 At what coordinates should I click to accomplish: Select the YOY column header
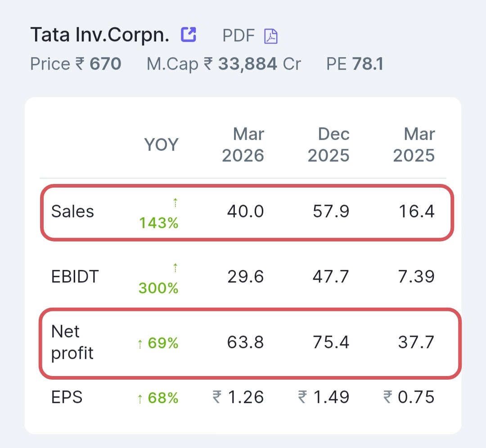point(162,145)
